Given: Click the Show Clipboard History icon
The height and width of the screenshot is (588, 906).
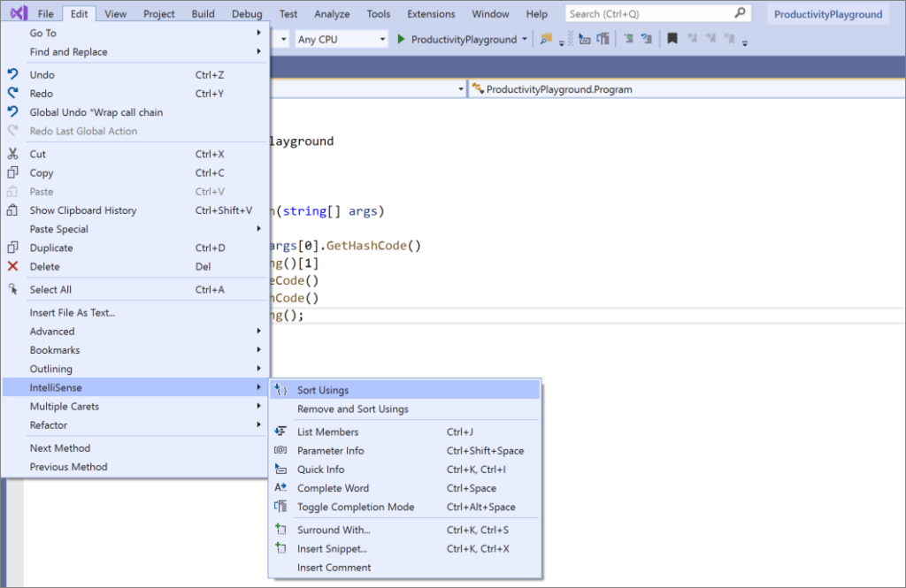Looking at the screenshot, I should (12, 210).
